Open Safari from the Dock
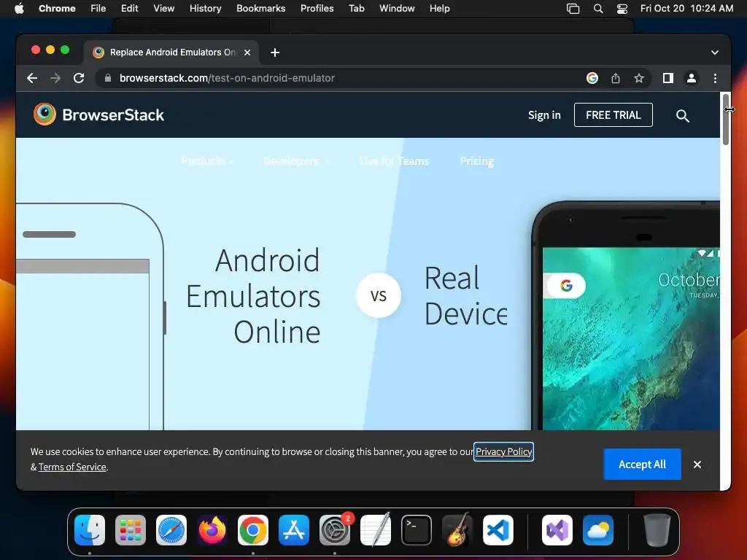This screenshot has width=747, height=560. (171, 530)
